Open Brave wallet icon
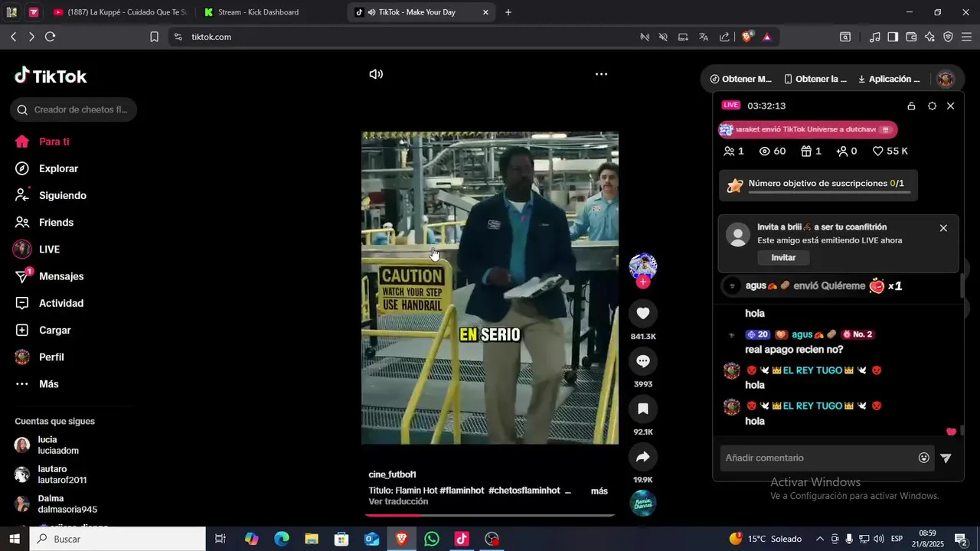Image resolution: width=980 pixels, height=551 pixels. (x=911, y=37)
